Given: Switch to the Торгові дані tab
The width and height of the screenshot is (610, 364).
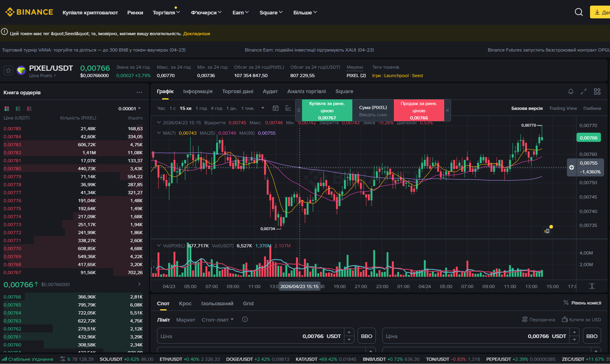Looking at the screenshot, I should (238, 91).
